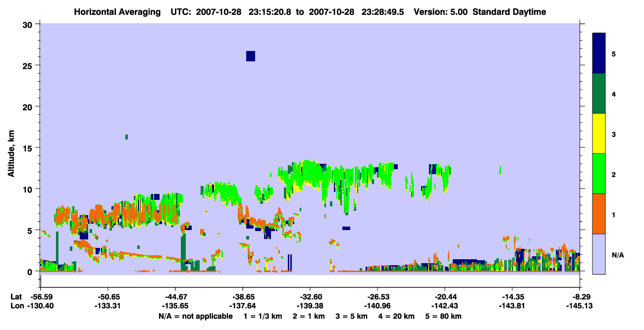The width and height of the screenshot is (644, 330).
Task: Click the start time '23:15:20.8'
Action: (x=270, y=12)
